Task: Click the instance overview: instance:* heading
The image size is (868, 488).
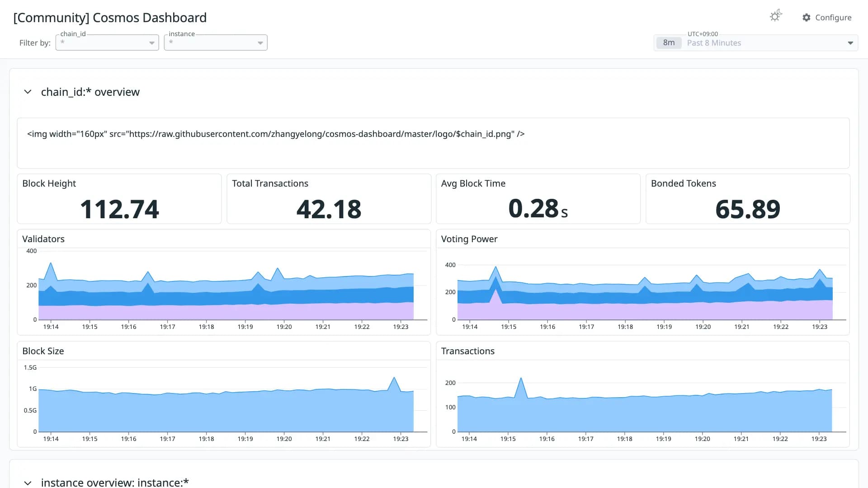Action: pos(115,483)
